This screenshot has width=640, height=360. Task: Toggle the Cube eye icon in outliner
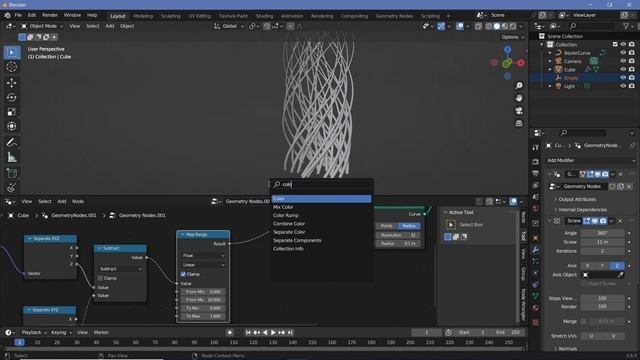point(623,69)
